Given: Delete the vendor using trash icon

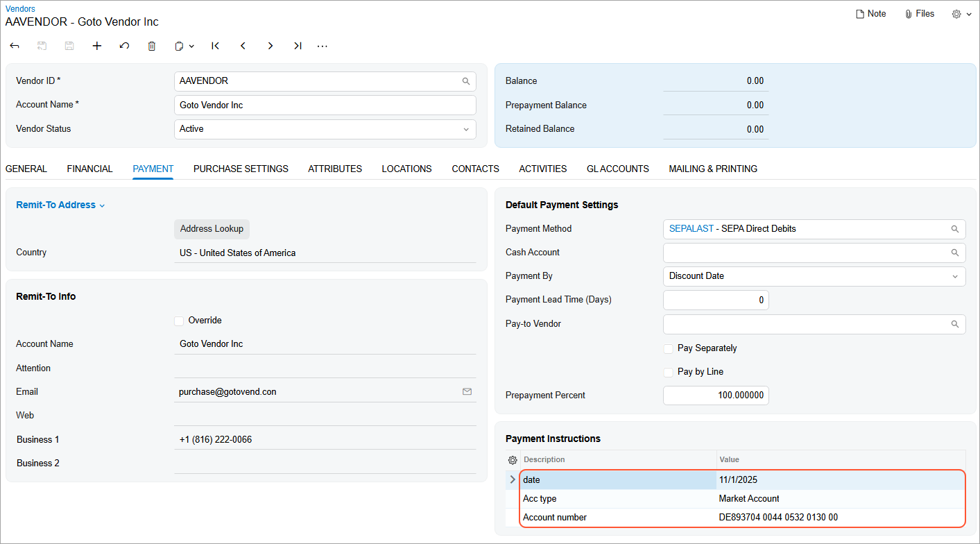Looking at the screenshot, I should click(152, 46).
